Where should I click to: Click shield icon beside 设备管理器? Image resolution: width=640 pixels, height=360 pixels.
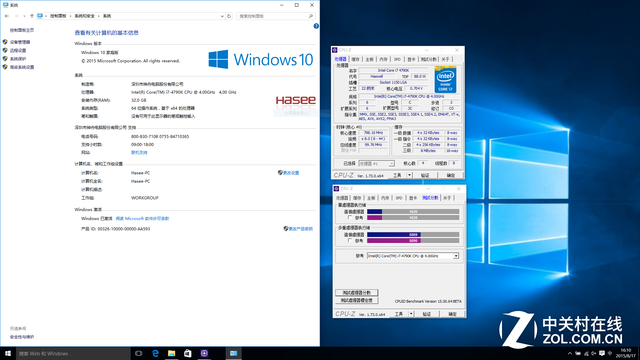click(x=5, y=42)
